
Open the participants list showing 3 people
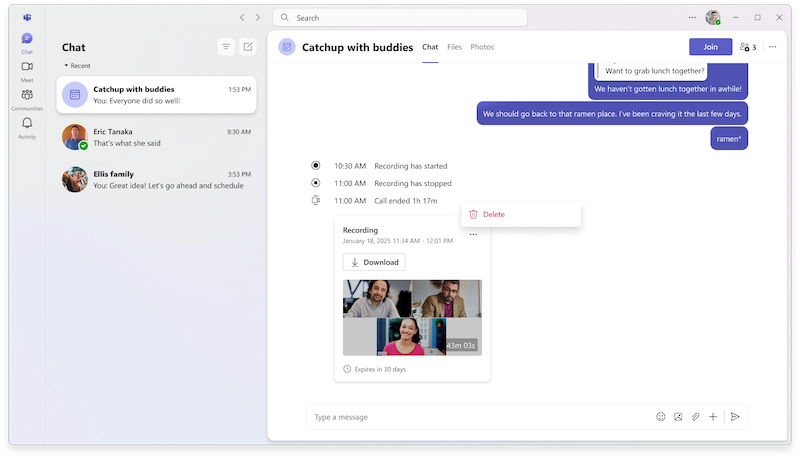[747, 47]
